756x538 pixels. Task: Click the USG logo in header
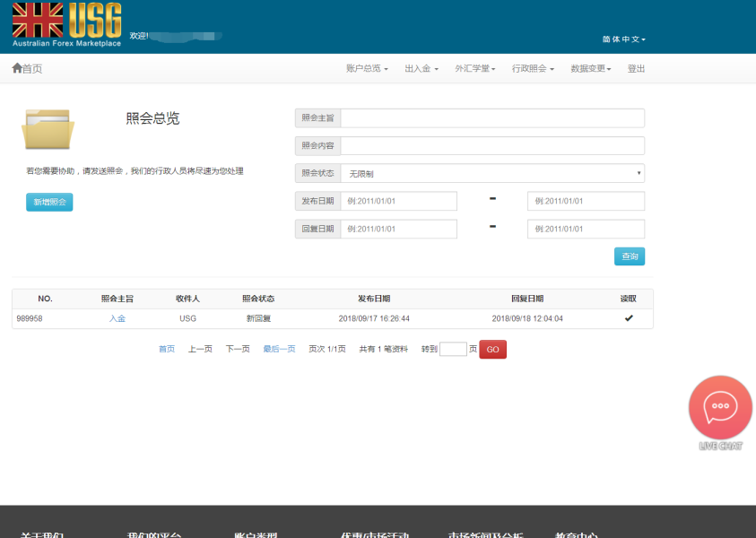tap(66, 24)
